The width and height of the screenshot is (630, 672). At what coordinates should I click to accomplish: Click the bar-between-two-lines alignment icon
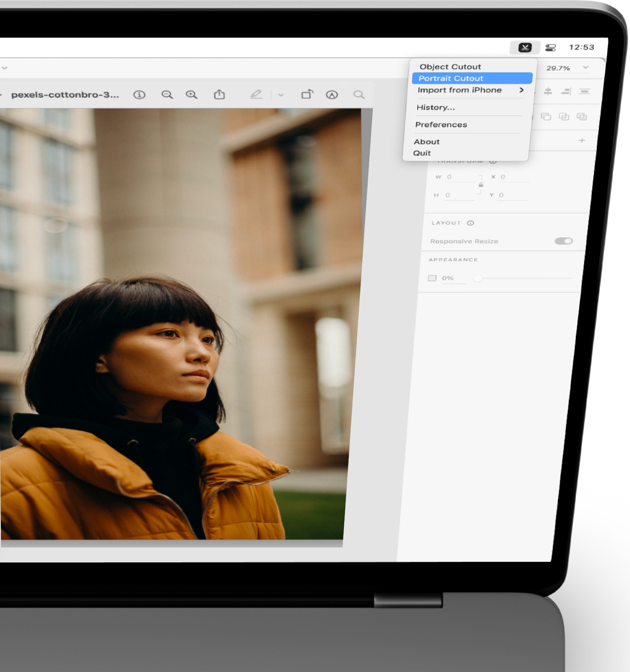pos(584,91)
